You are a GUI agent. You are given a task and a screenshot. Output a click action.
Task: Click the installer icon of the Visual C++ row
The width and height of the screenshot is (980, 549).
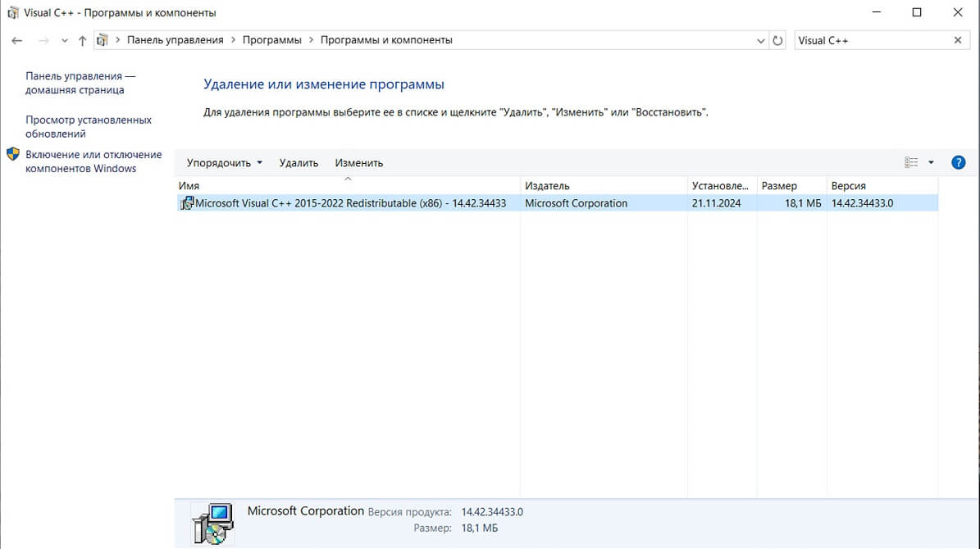(186, 203)
